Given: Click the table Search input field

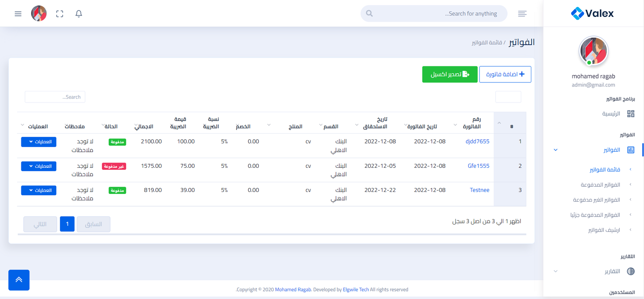Looking at the screenshot, I should (55, 97).
